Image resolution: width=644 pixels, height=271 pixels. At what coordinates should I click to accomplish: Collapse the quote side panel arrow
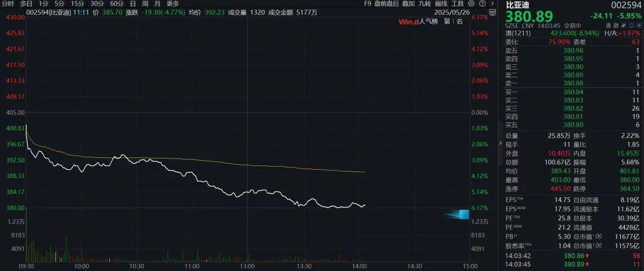pos(500,144)
